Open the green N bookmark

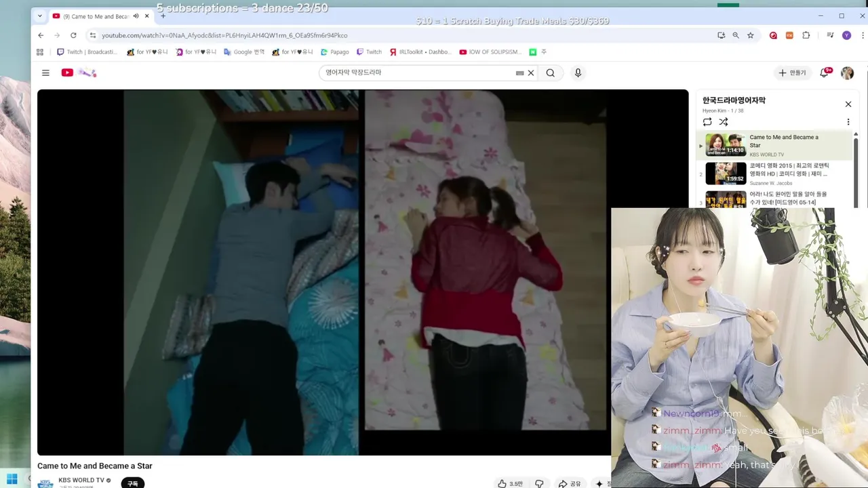coord(533,52)
